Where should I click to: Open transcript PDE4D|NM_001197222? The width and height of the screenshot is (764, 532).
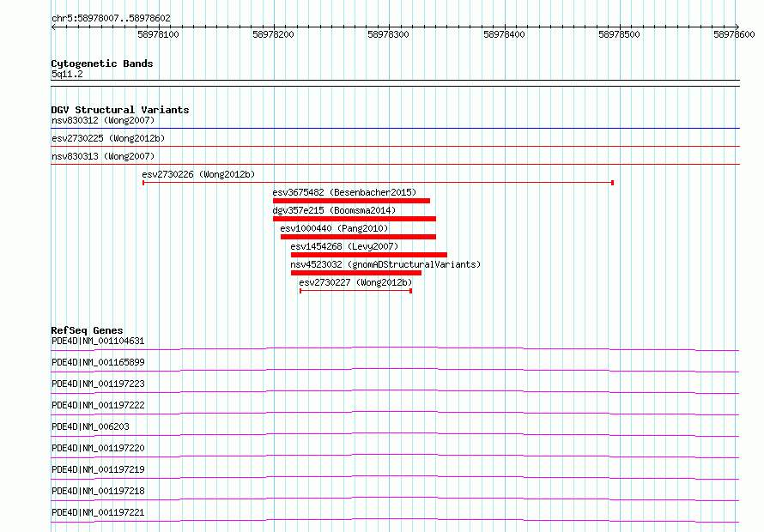point(98,405)
